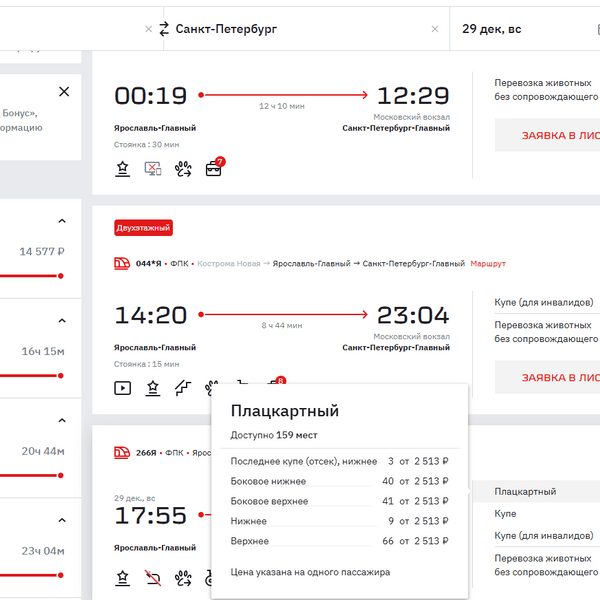Click the 266Я train logo icon
600x600 pixels.
122,452
